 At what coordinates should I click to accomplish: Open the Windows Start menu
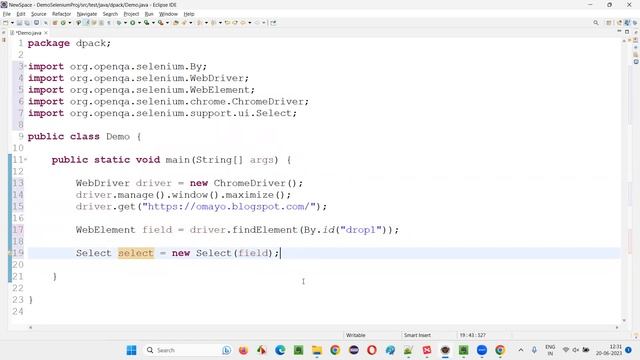131,350
